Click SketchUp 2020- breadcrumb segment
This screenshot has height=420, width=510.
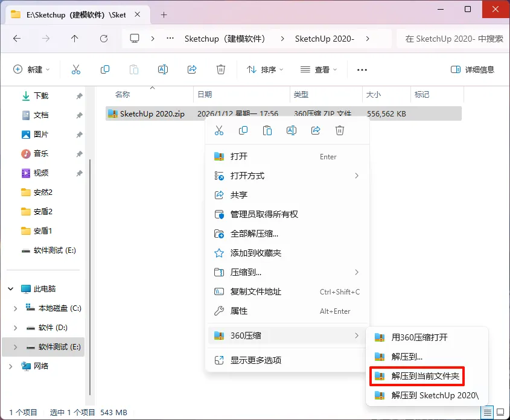(324, 39)
